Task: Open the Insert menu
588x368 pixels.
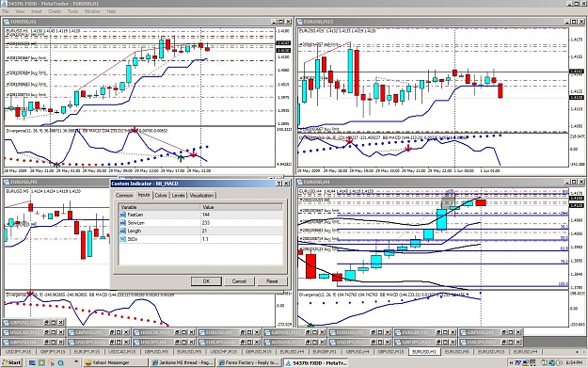Action: point(37,11)
